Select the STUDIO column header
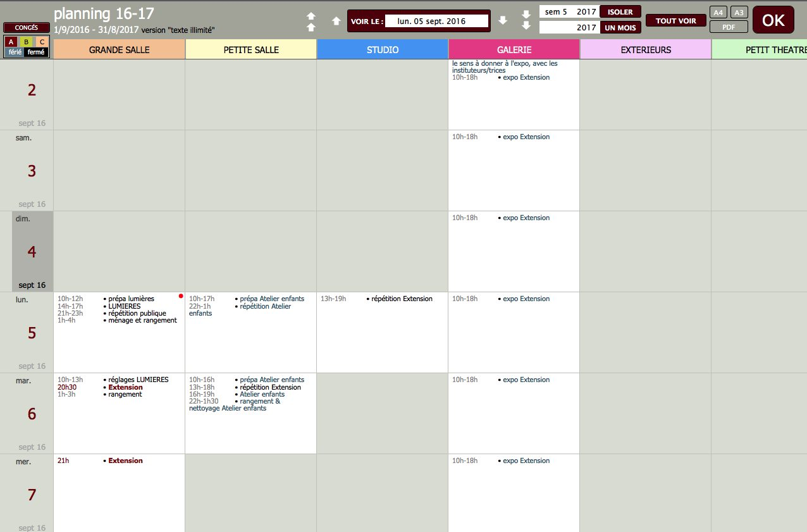The image size is (807, 532). coord(382,49)
